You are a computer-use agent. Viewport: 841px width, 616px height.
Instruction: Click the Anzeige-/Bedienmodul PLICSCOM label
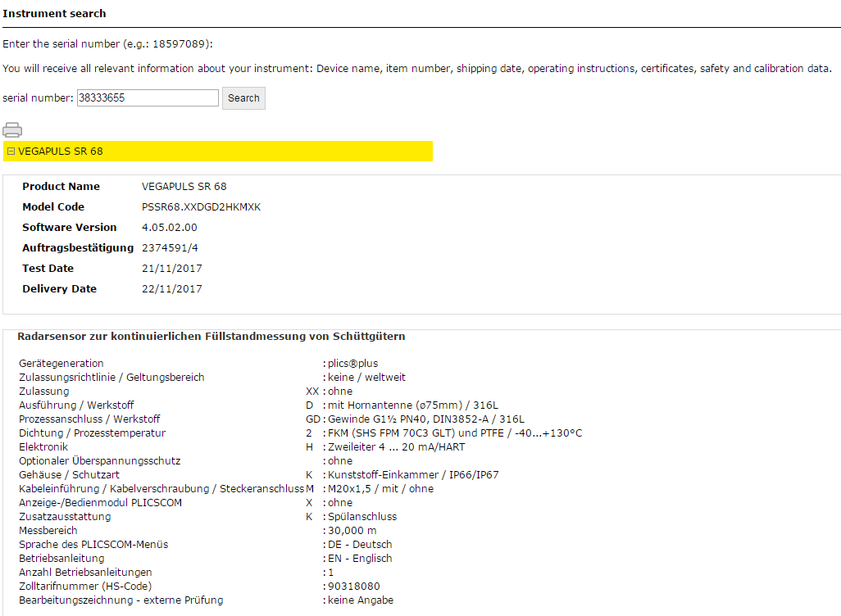[100, 503]
